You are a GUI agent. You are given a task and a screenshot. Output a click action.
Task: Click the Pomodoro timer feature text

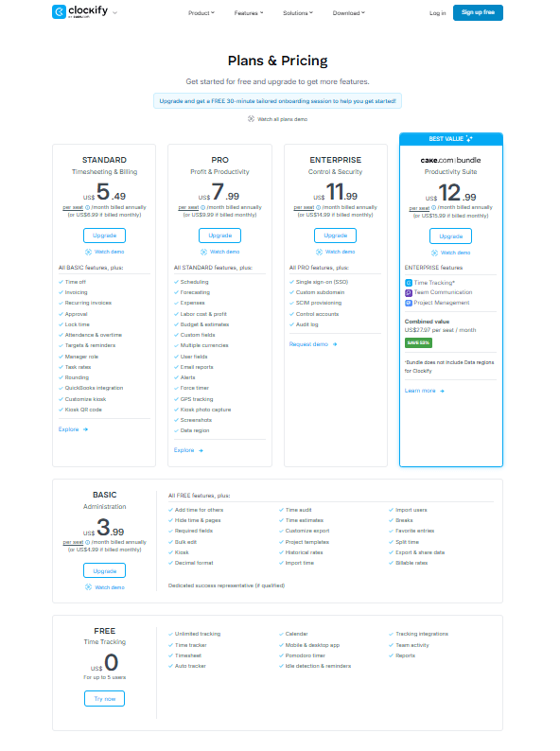(306, 655)
